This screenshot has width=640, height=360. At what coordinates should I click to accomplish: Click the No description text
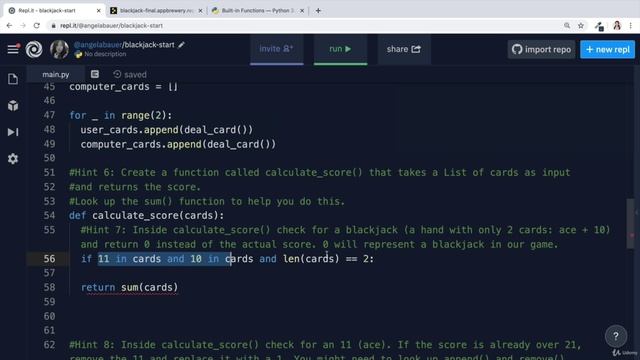coord(105,54)
